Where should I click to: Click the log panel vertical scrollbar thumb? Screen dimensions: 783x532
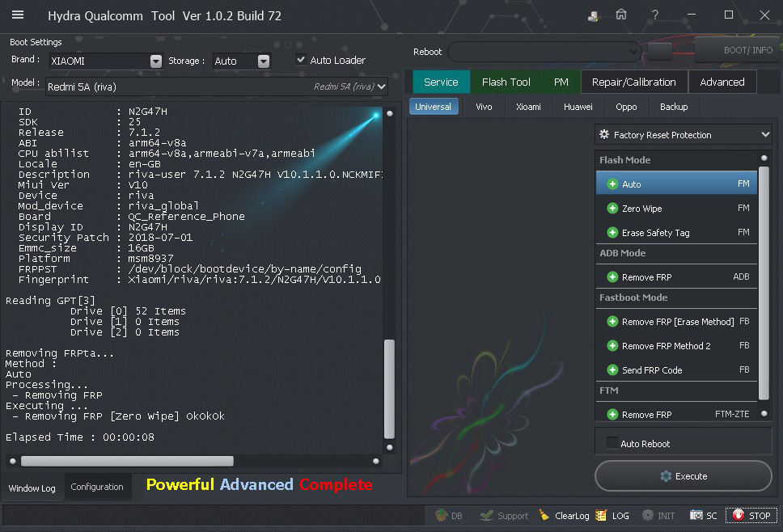click(x=390, y=389)
